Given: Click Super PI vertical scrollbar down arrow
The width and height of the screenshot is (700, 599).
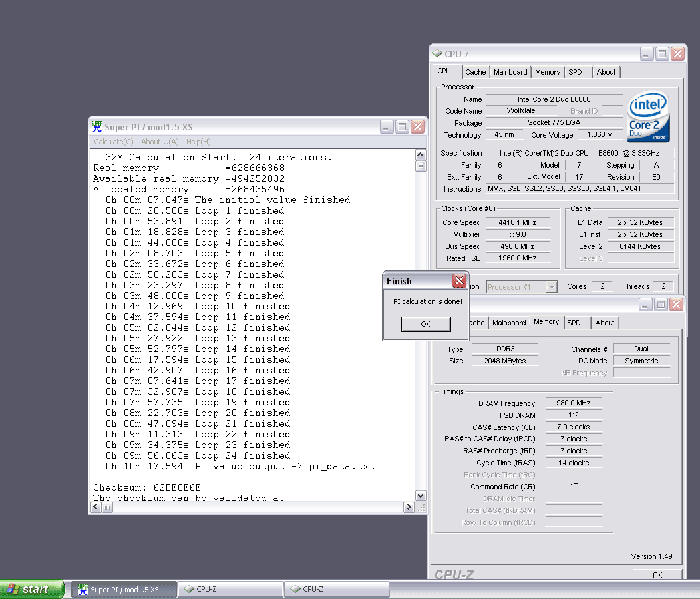Looking at the screenshot, I should pyautogui.click(x=420, y=495).
